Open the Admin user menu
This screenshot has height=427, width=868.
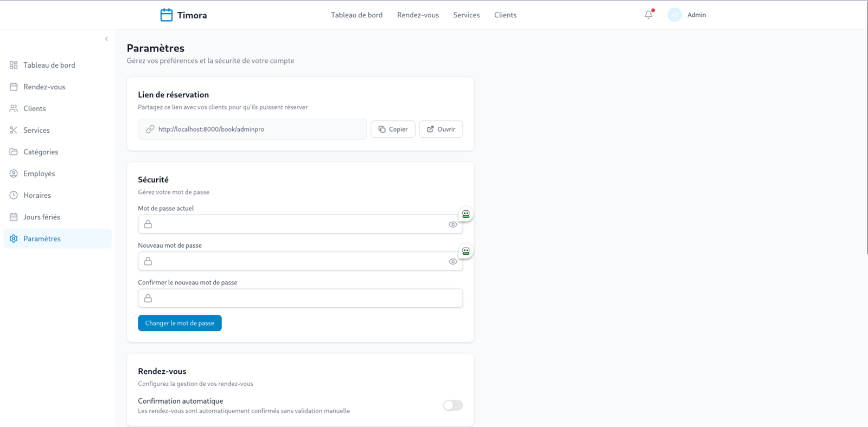(687, 15)
